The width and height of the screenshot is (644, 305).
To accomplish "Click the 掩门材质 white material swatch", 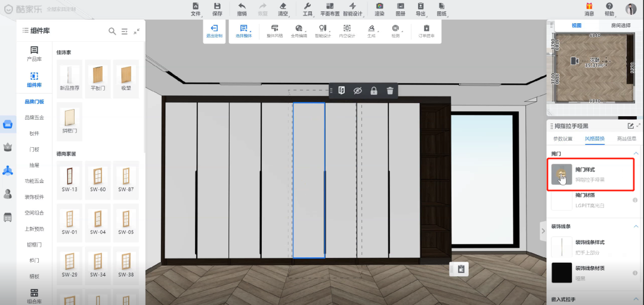I will pos(562,200).
